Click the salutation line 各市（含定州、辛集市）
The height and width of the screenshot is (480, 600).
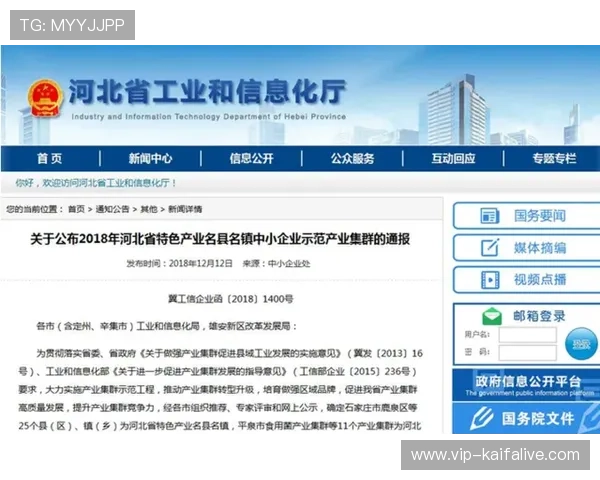click(x=167, y=326)
